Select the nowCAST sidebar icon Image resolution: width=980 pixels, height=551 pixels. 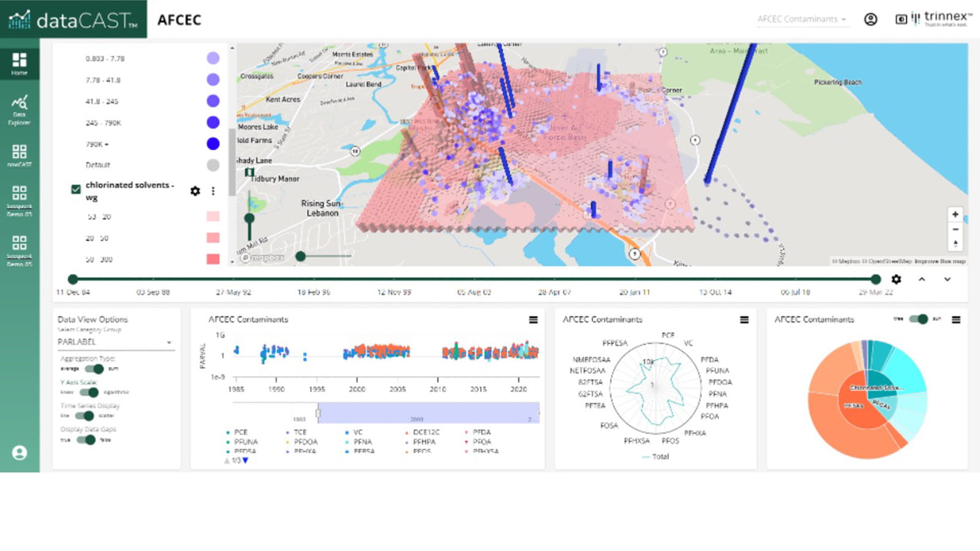[19, 153]
